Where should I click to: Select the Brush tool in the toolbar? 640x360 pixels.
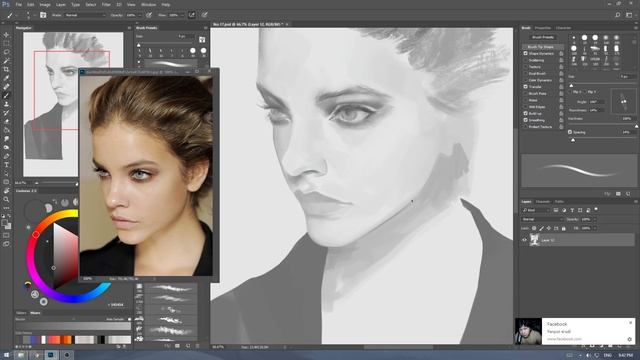(6, 96)
